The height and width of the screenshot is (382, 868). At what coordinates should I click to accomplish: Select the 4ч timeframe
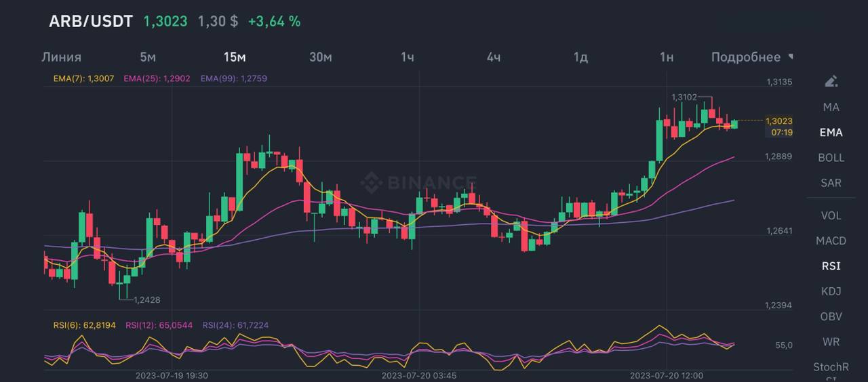pos(494,57)
